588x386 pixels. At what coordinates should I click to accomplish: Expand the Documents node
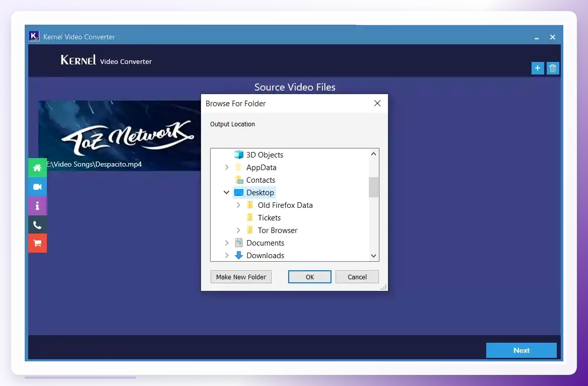point(227,243)
